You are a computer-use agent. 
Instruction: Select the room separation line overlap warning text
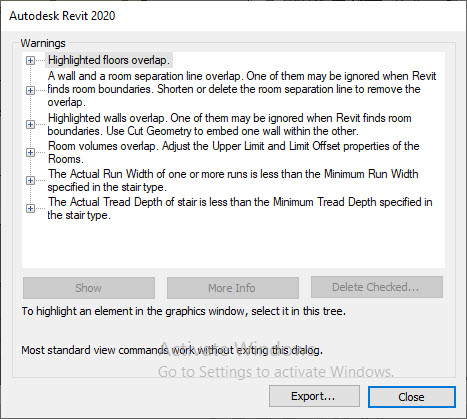tap(242, 89)
